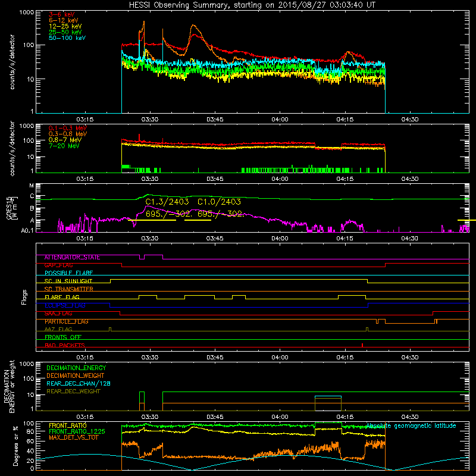Select the 6-12 keV legend label
The width and height of the screenshot is (476, 476).
pyautogui.click(x=64, y=20)
